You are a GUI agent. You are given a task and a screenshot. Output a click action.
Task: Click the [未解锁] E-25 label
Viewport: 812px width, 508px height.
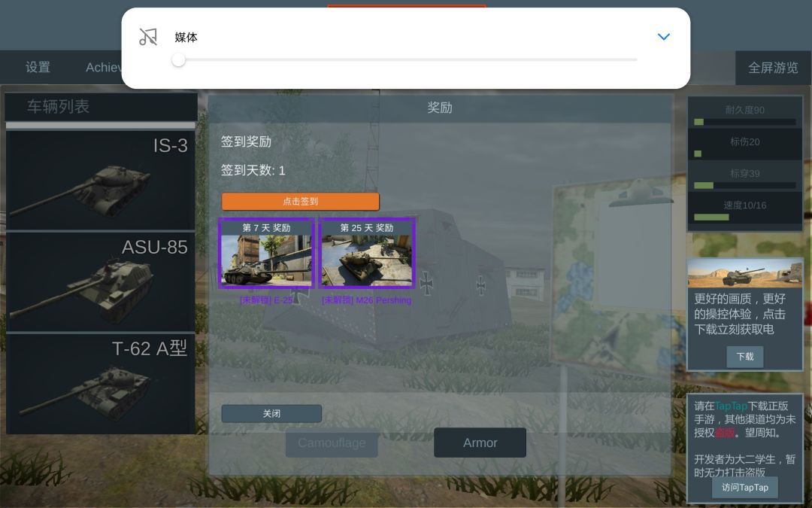click(x=267, y=300)
